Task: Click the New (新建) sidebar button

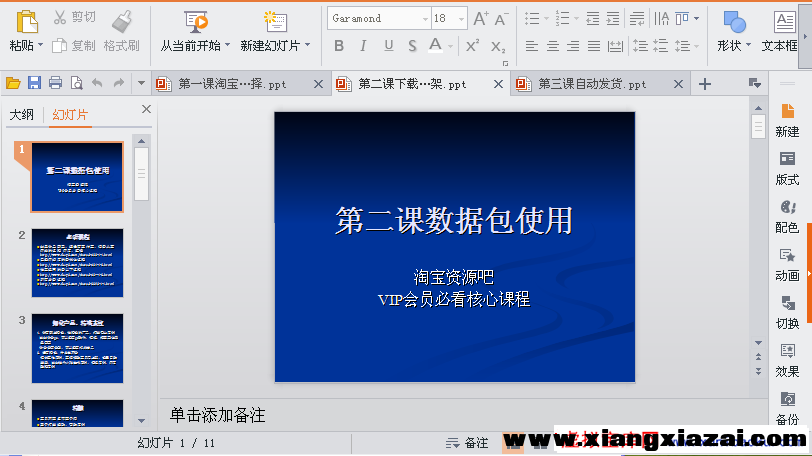Action: coord(787,121)
